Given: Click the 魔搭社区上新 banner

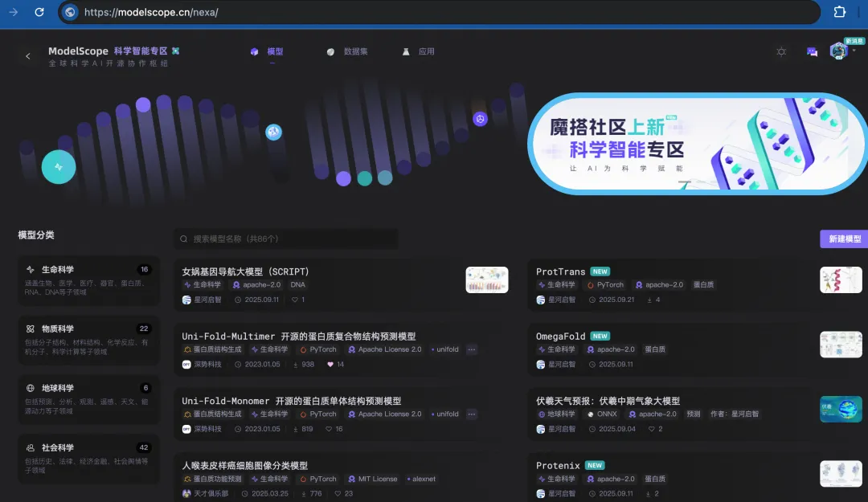Looking at the screenshot, I should [x=698, y=144].
